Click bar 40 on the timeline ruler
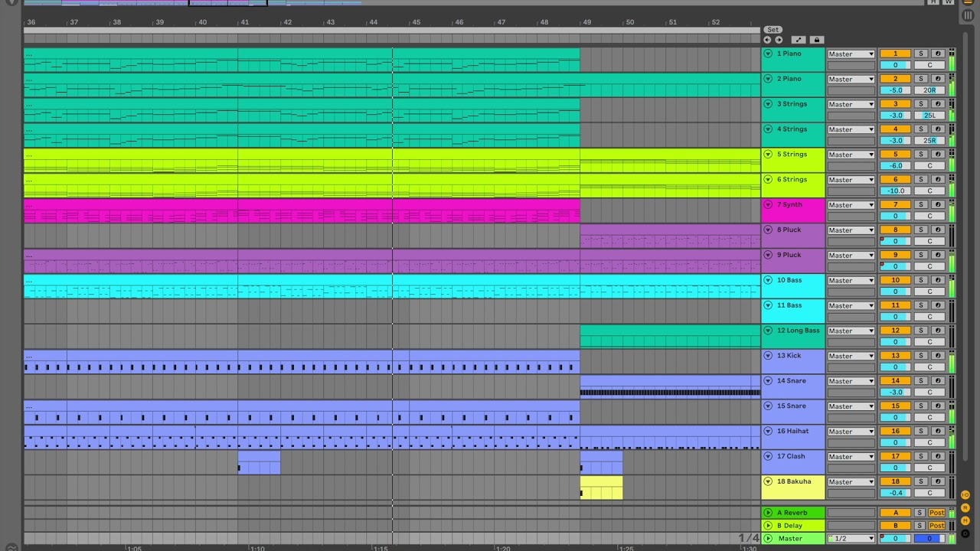980x551 pixels. click(202, 22)
